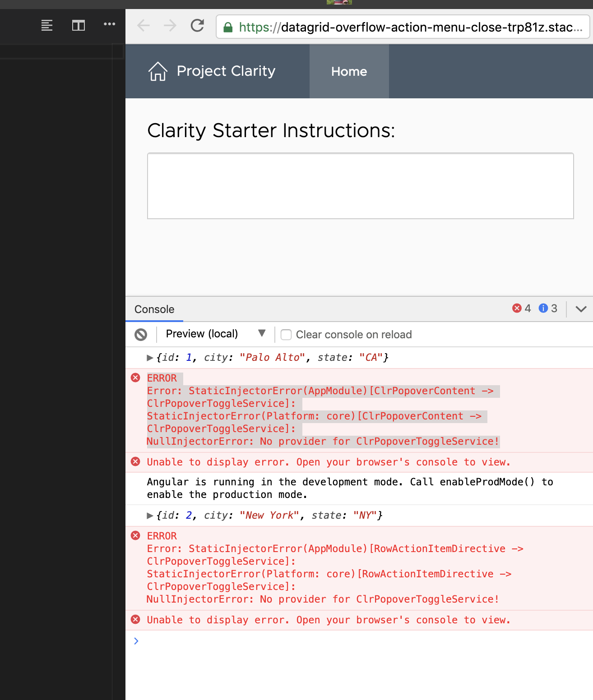Expand the New York object log entry
This screenshot has width=593, height=700.
click(150, 516)
